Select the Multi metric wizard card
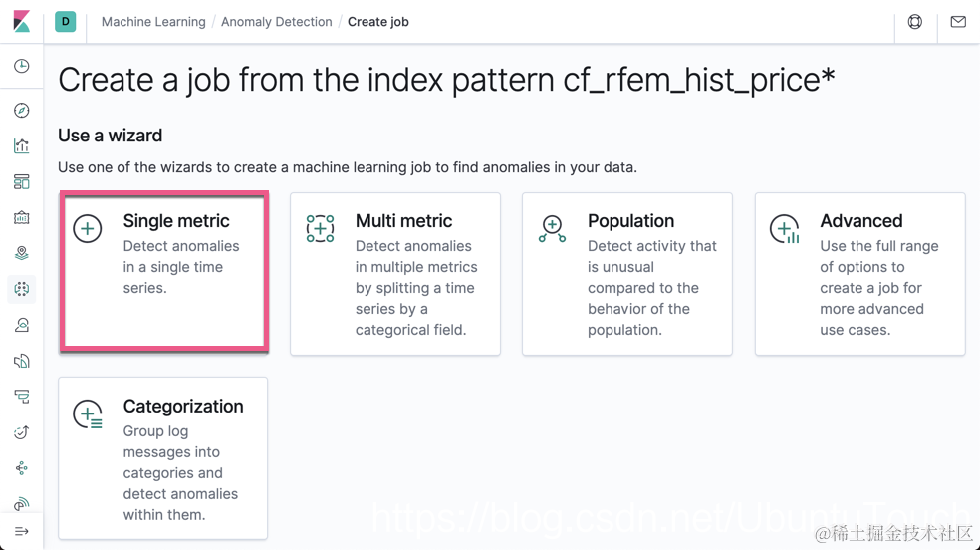The width and height of the screenshot is (980, 550). click(x=395, y=274)
